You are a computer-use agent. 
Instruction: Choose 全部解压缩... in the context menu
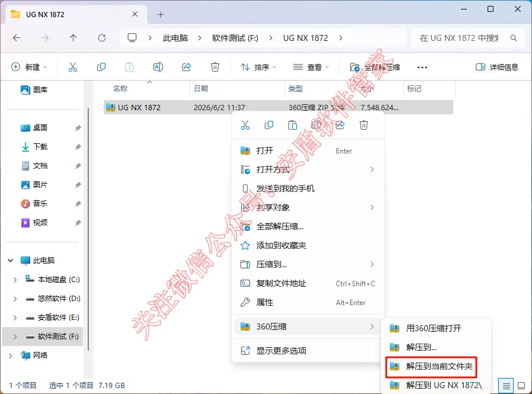pos(308,226)
